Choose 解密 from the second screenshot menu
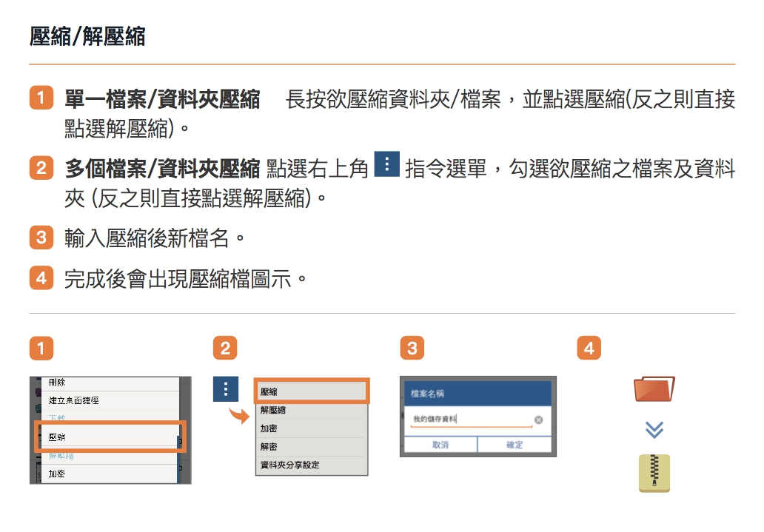 pos(312,447)
